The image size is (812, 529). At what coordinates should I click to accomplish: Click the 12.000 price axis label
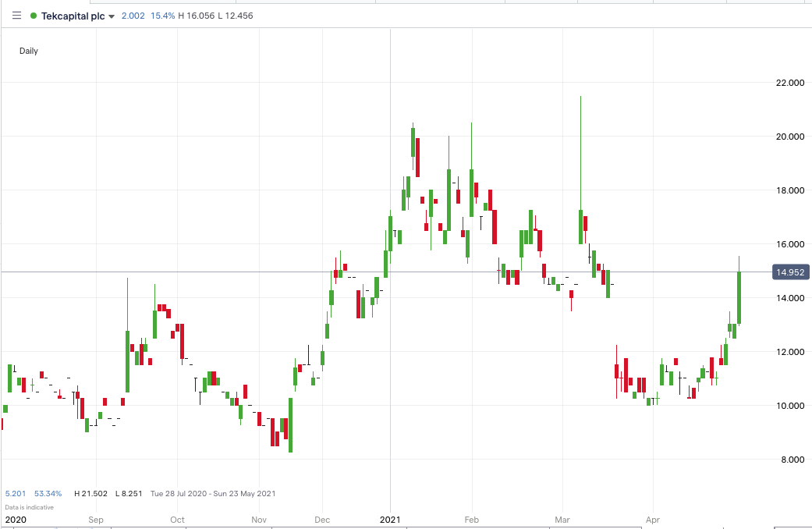click(790, 352)
